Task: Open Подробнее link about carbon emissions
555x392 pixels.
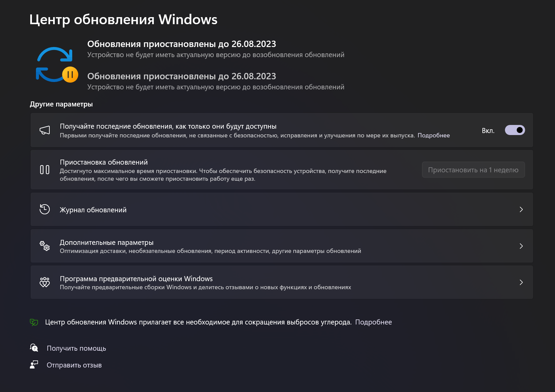Action: (x=374, y=322)
